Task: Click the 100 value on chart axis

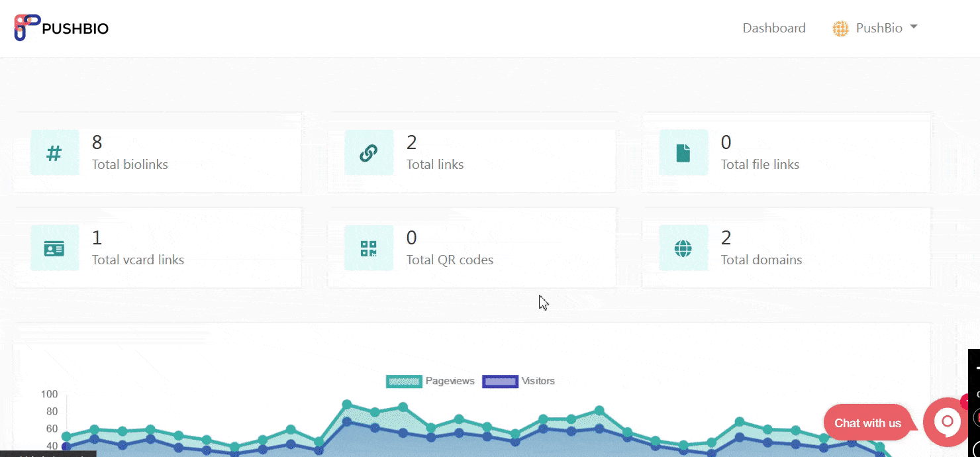Action: (50, 394)
